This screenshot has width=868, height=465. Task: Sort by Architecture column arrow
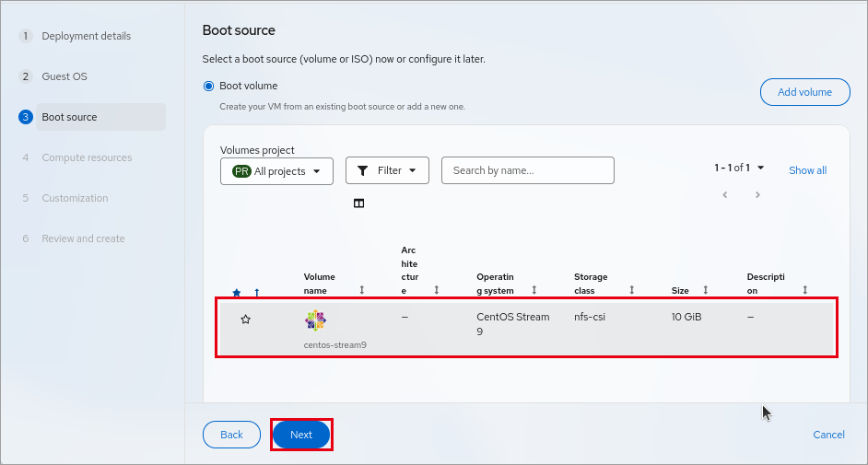click(x=436, y=290)
